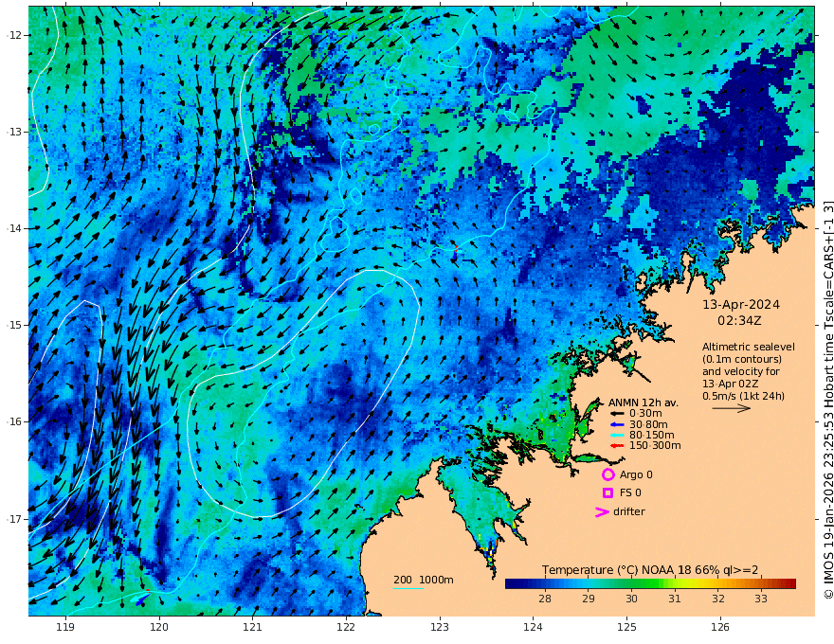This screenshot has height=644, width=834.
Task: Click the magenta FS square symbol
Action: (x=607, y=493)
